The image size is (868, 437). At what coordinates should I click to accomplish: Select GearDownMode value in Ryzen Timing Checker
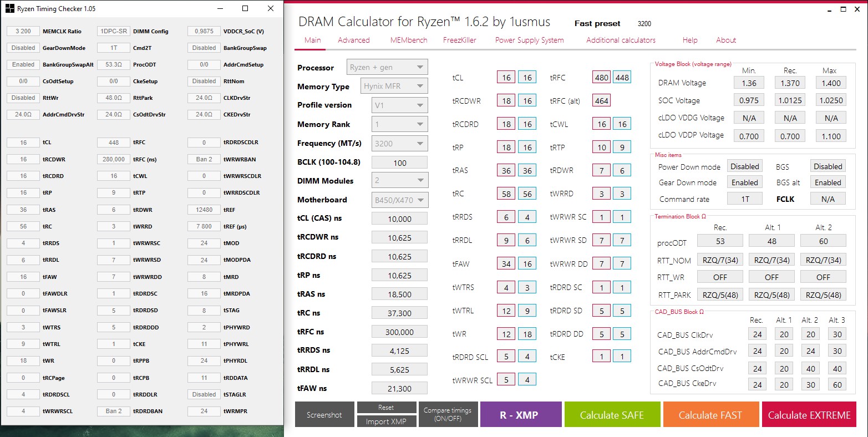tap(23, 48)
